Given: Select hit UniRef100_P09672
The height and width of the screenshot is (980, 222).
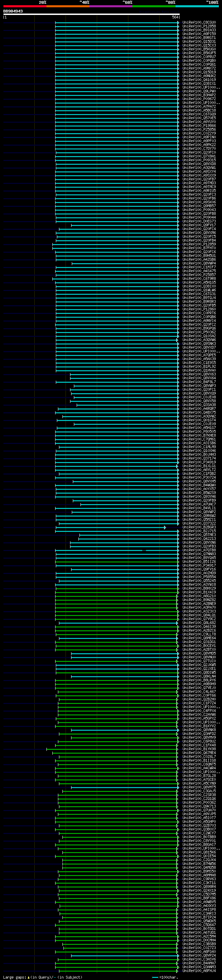Looking at the screenshot, I should (x=199, y=99).
